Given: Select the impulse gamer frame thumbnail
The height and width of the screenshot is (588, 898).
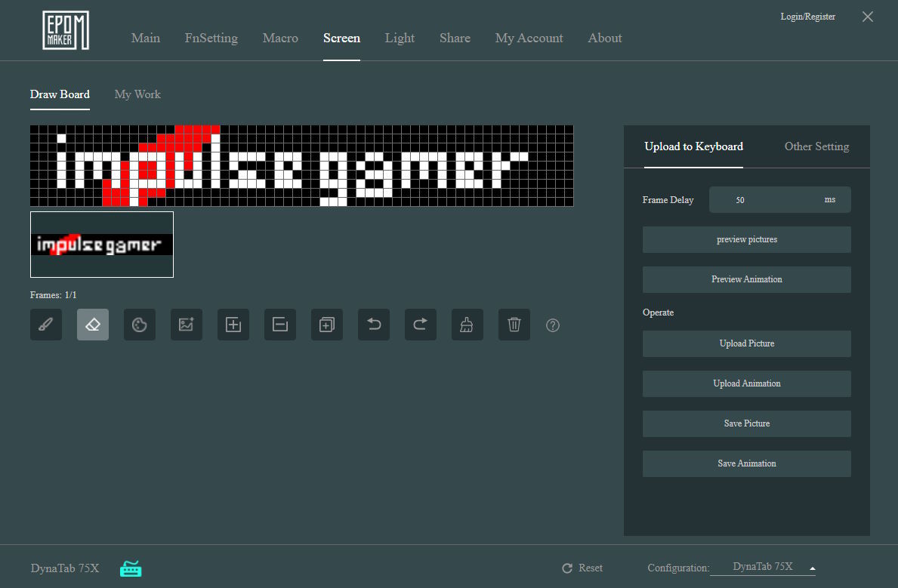Looking at the screenshot, I should (102, 245).
